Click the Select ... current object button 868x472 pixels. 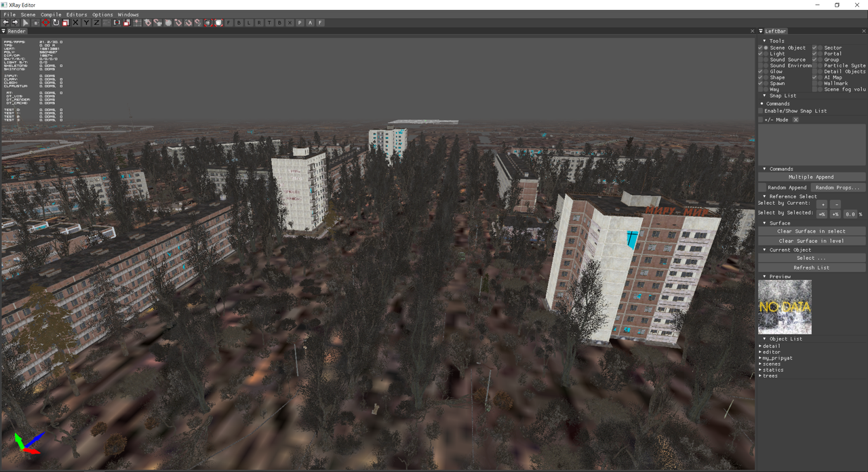click(x=811, y=258)
